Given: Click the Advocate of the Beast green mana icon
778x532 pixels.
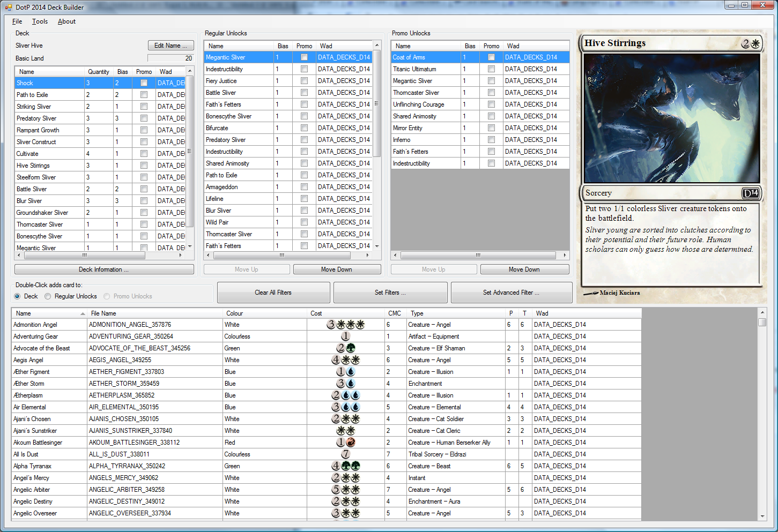Looking at the screenshot, I should (351, 348).
